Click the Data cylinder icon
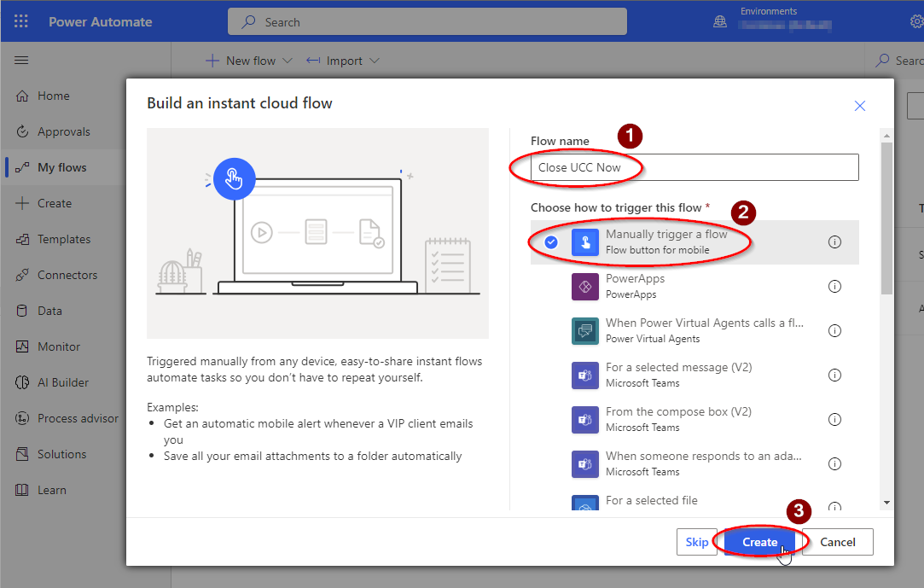The height and width of the screenshot is (588, 924). coord(22,311)
